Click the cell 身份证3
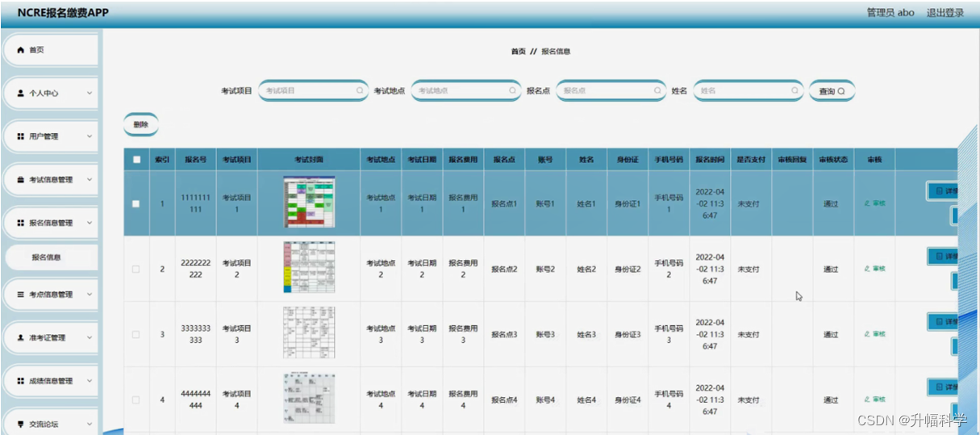 click(x=627, y=334)
